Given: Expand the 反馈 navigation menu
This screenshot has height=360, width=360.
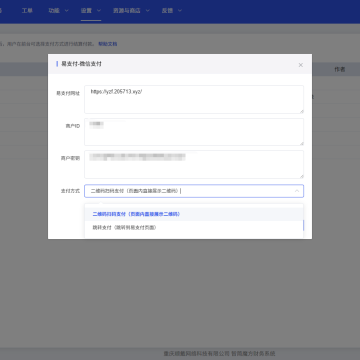Looking at the screenshot, I should click(x=172, y=11).
